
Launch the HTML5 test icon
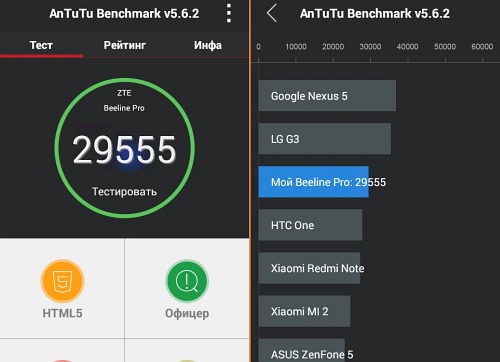[62, 281]
